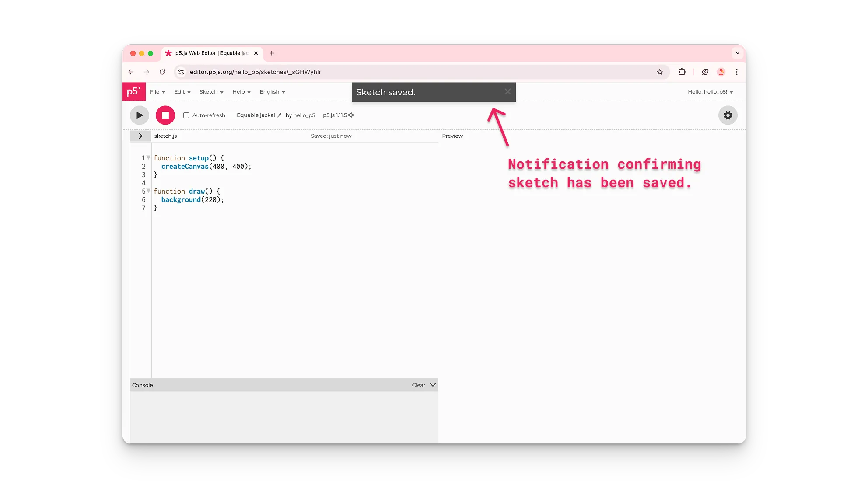The width and height of the screenshot is (868, 488).
Task: Open the Hello, hello_p5! account dropdown
Action: point(710,92)
